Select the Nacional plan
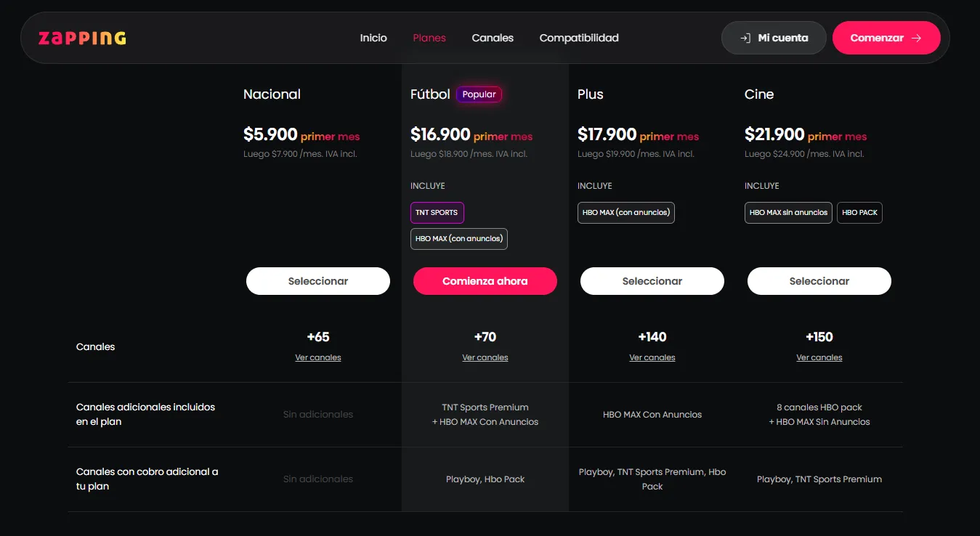The height and width of the screenshot is (536, 980). (318, 281)
